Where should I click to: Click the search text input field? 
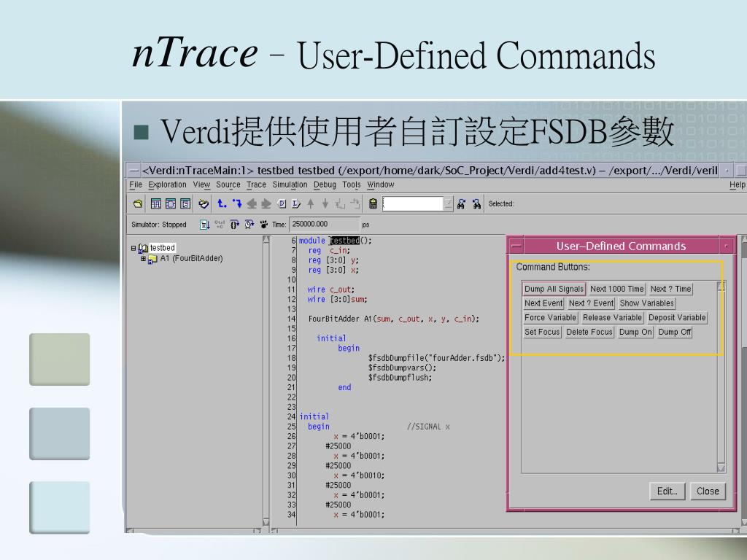click(413, 204)
